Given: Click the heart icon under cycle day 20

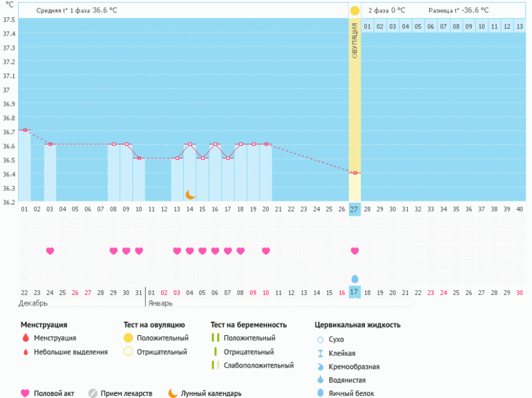Looking at the screenshot, I should 266,251.
